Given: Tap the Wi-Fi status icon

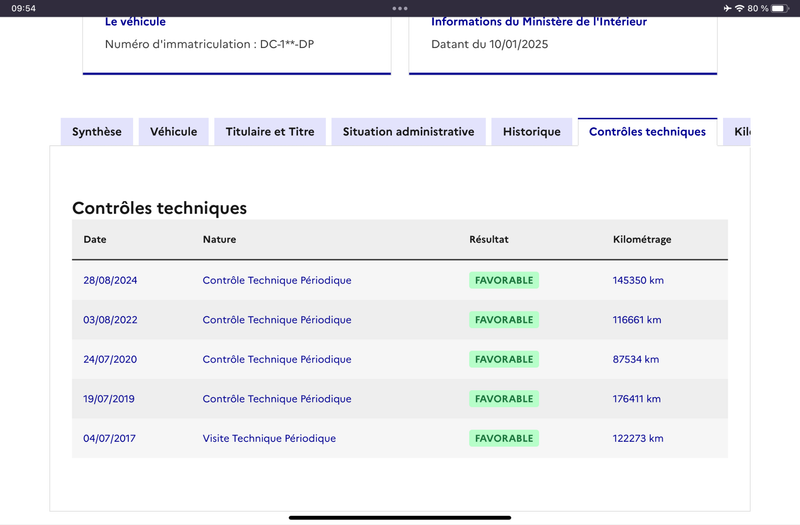Looking at the screenshot, I should click(739, 8).
